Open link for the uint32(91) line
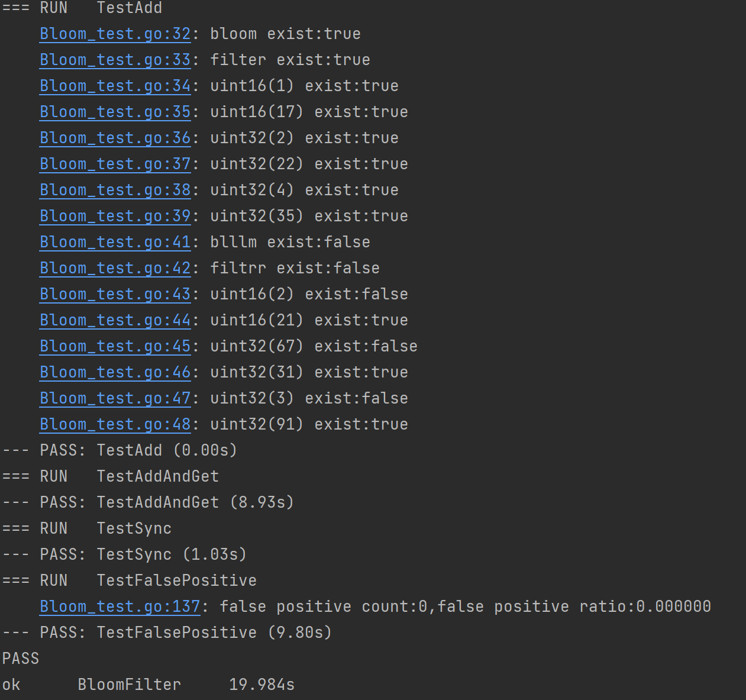 coord(115,424)
